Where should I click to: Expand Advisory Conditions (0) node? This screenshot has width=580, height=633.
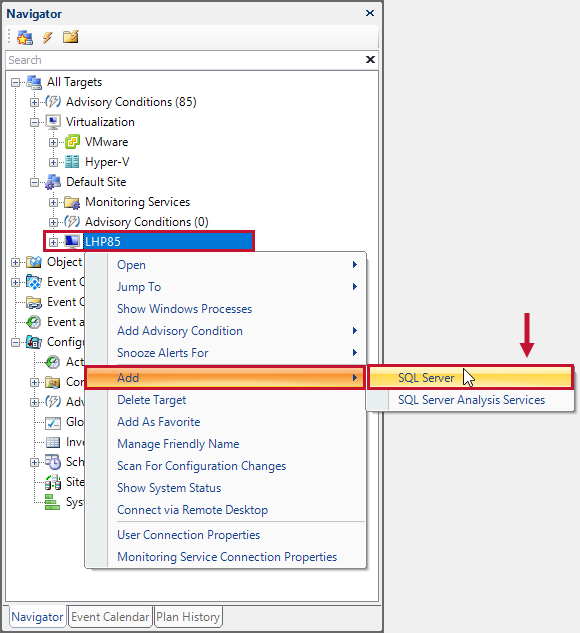point(53,222)
